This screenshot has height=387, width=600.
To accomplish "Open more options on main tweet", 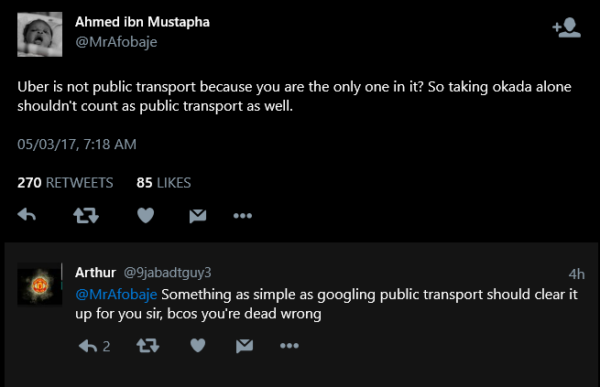I will pos(243,216).
